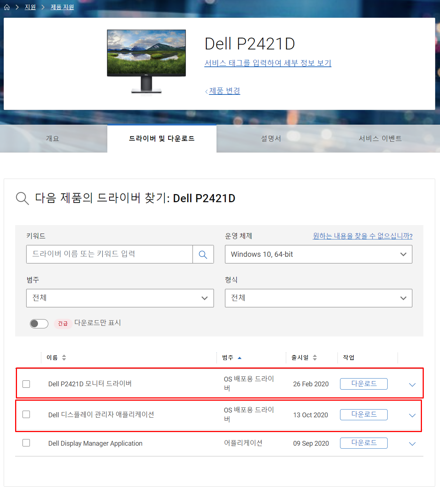Click the driver keyword input field
Viewport: 440px width, 504px height.
[x=110, y=254]
